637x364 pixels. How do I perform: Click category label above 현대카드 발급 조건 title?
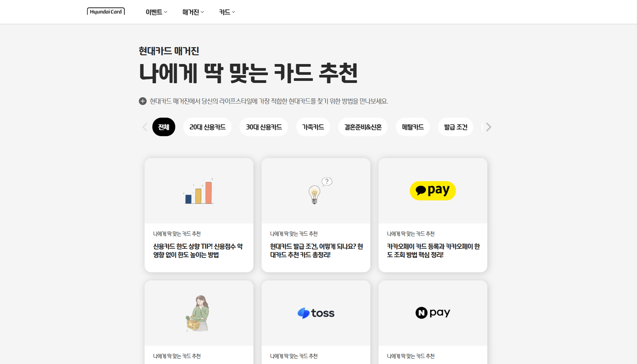tap(294, 234)
